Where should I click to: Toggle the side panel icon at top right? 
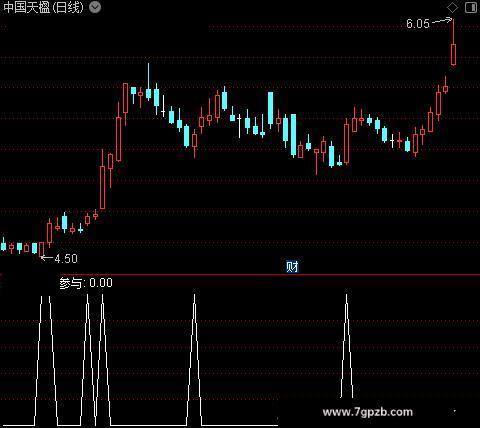[471, 7]
